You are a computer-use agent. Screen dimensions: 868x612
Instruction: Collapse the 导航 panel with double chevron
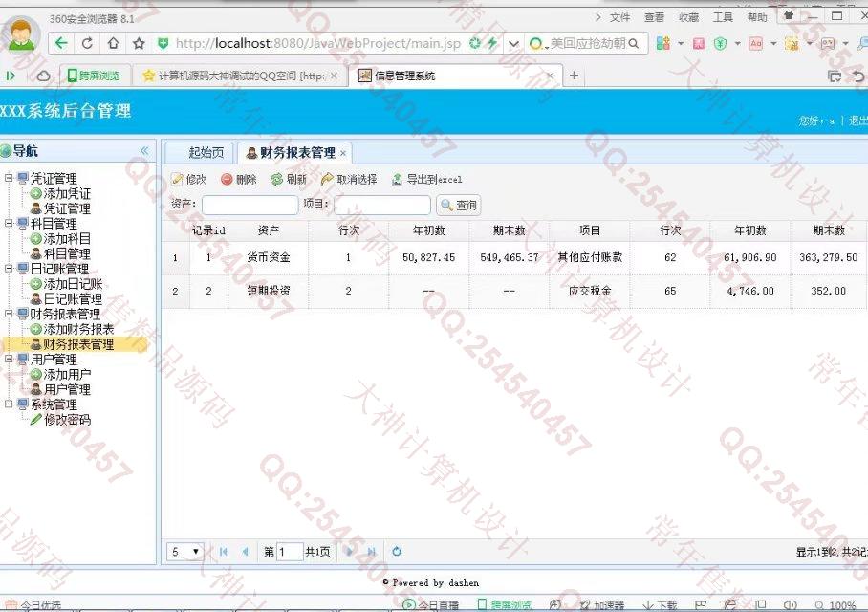coord(144,151)
